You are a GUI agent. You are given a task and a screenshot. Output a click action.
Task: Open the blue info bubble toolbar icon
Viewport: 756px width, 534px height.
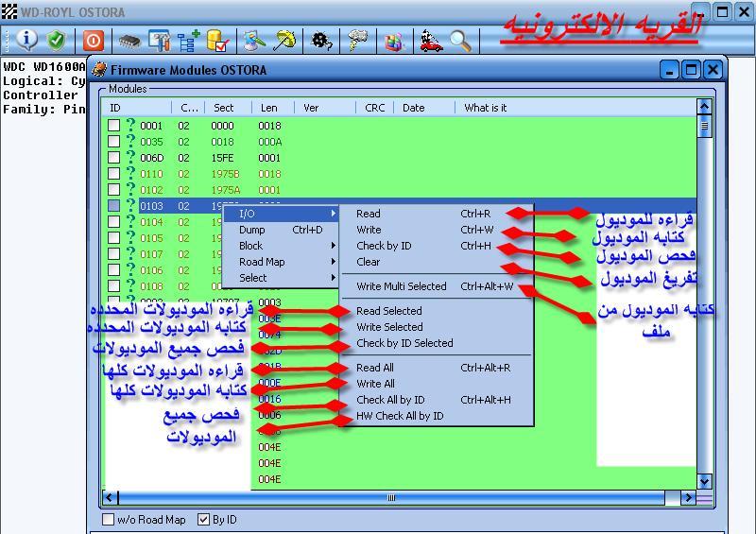click(x=26, y=40)
